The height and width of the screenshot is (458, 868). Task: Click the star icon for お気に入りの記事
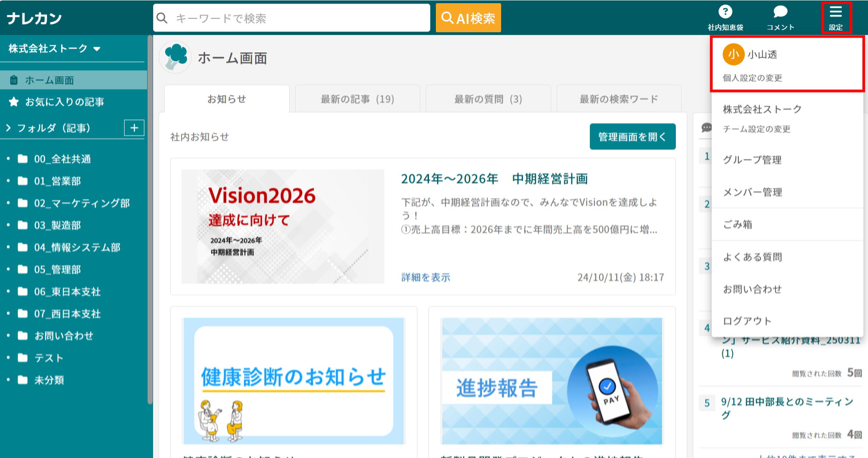point(14,102)
